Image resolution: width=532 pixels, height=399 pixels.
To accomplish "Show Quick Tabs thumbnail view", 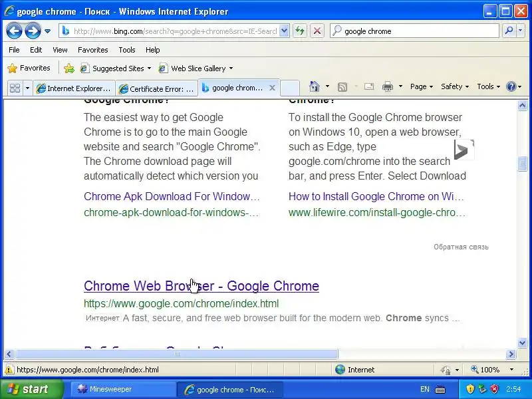I will (x=15, y=88).
